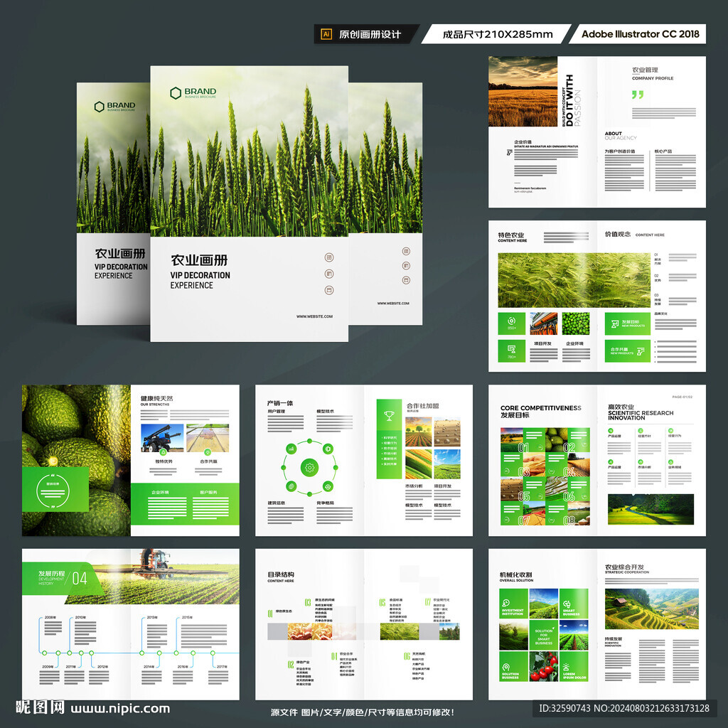The image size is (728, 728).
Task: Click the small green icon beneath the tractor photo
Action: [163, 451]
